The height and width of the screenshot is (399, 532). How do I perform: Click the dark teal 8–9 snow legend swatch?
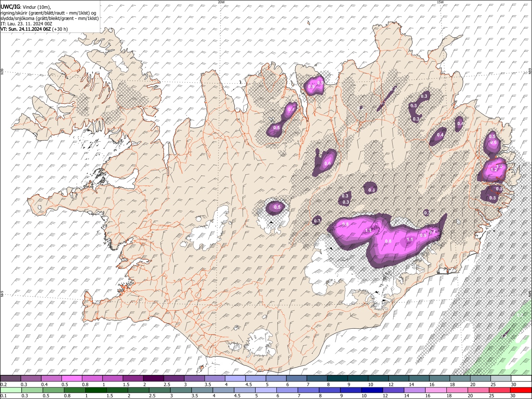(x=337, y=378)
